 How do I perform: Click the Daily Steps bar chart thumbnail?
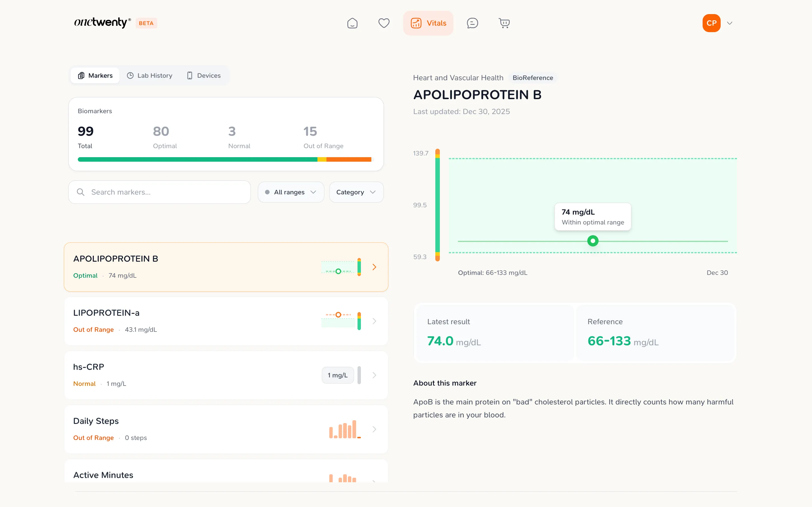coord(345,429)
